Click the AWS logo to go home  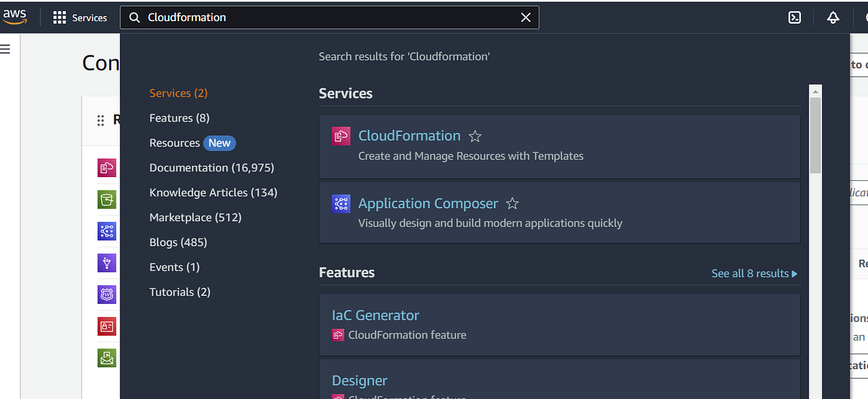click(14, 17)
